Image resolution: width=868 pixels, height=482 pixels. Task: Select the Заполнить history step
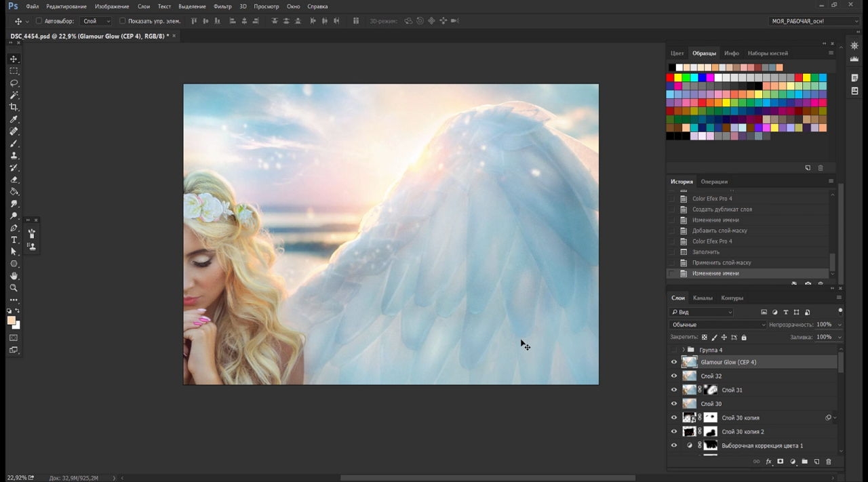click(706, 252)
